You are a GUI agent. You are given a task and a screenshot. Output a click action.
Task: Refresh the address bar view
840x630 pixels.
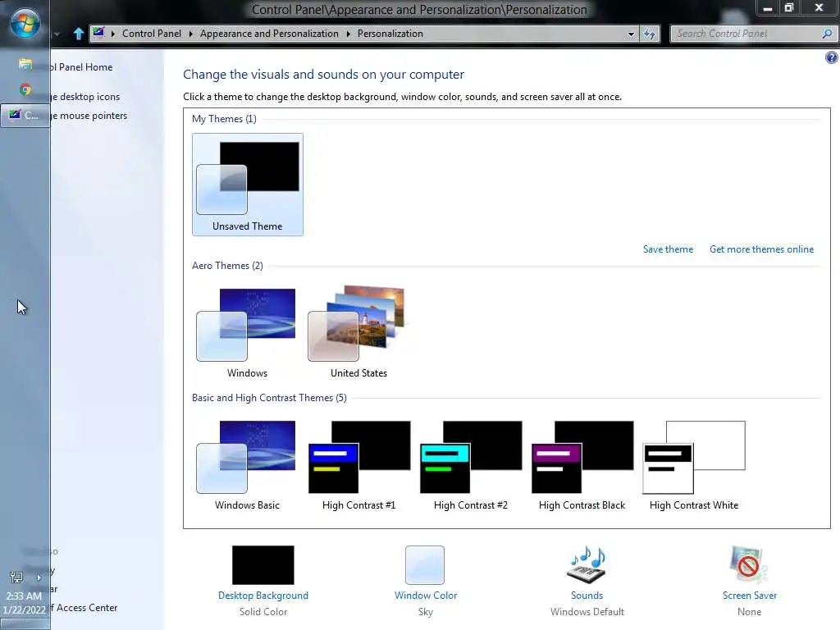click(x=650, y=34)
